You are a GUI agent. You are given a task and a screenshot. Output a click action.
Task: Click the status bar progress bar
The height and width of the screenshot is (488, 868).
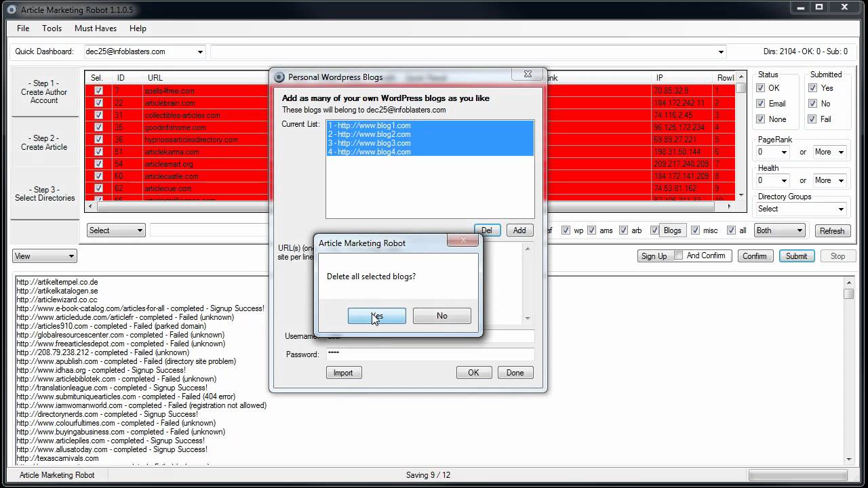tap(797, 475)
